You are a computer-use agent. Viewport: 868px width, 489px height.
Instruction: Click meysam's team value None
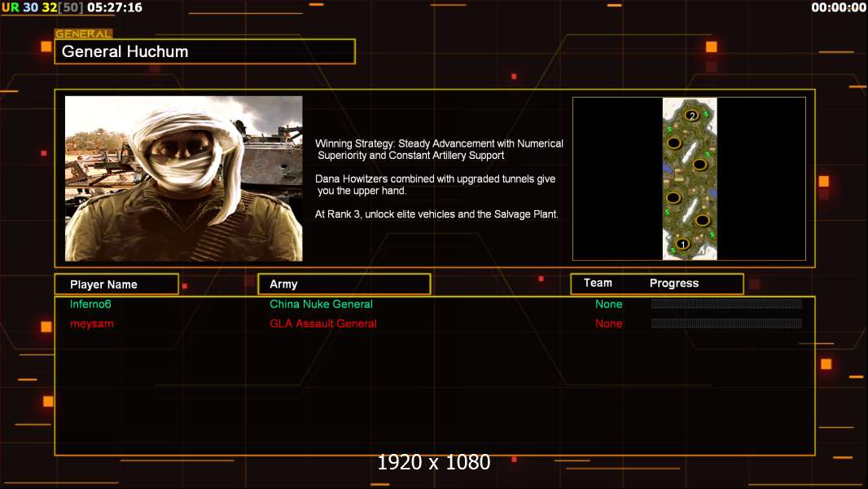click(608, 324)
